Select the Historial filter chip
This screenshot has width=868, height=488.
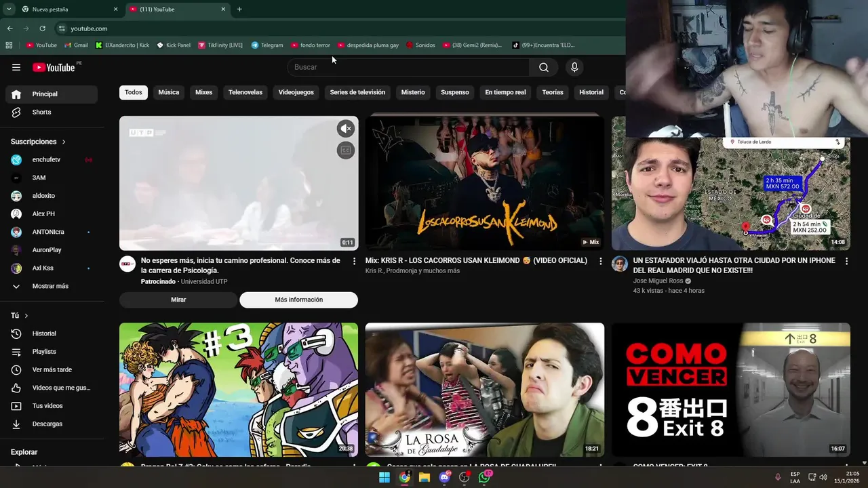(591, 92)
